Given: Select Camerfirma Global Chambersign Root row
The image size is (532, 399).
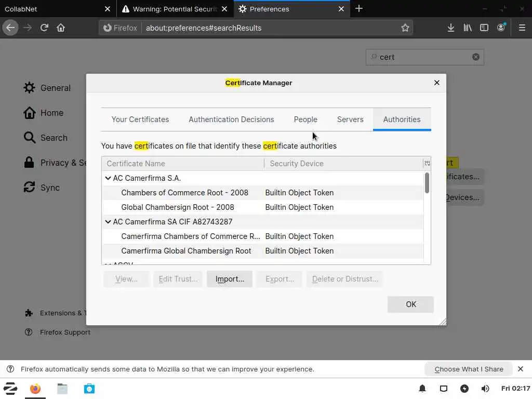Looking at the screenshot, I should coord(262,251).
